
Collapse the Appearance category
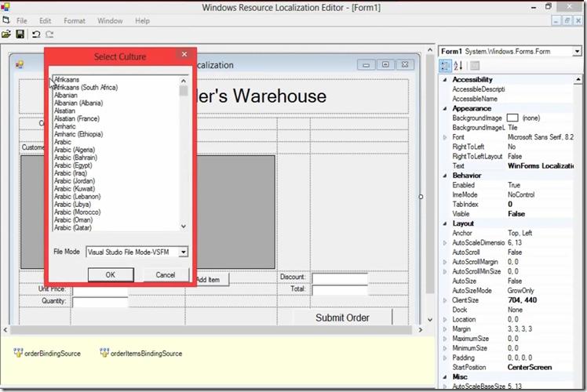(x=445, y=108)
